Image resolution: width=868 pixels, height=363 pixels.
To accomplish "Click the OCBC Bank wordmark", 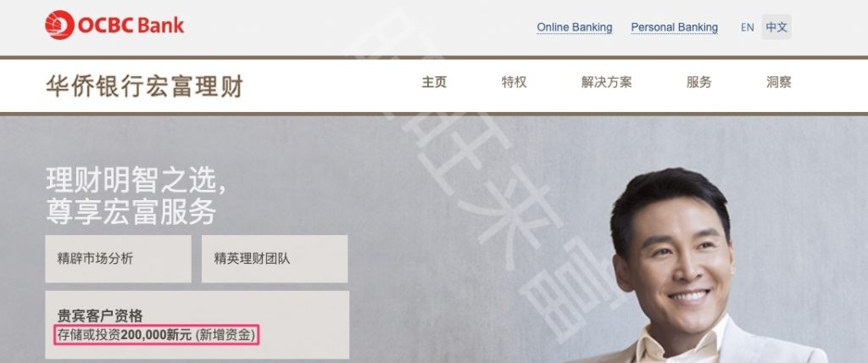I will click(x=131, y=25).
